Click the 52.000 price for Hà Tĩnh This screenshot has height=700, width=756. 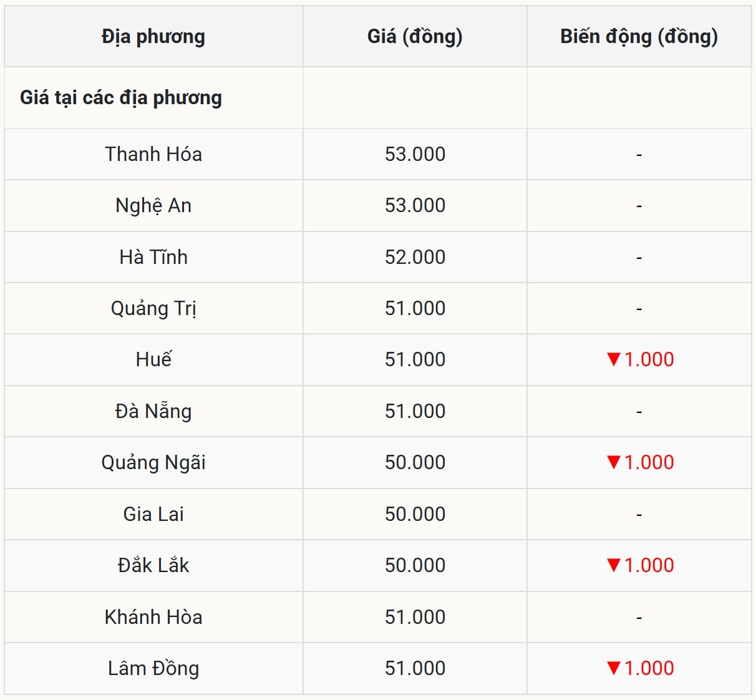point(415,257)
